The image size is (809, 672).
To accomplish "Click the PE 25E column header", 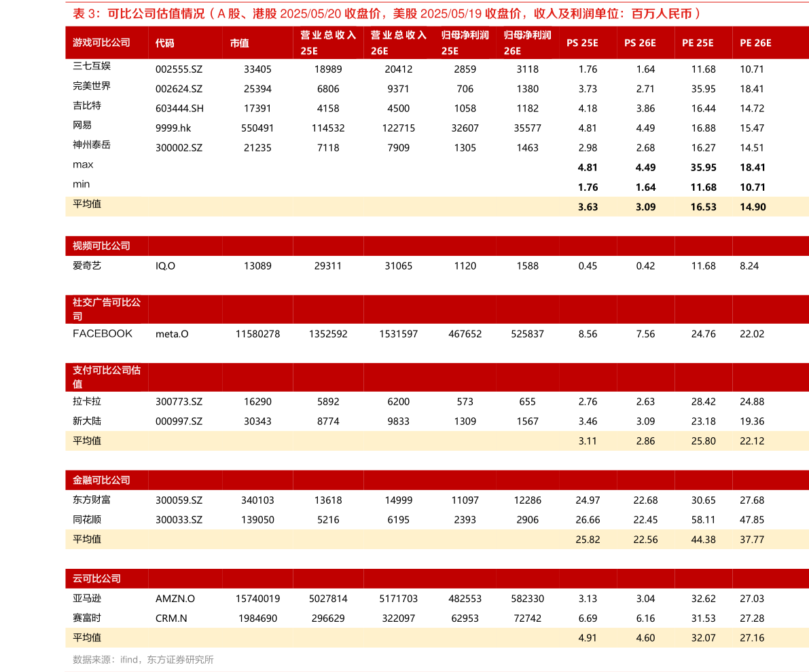I will pyautogui.click(x=698, y=43).
